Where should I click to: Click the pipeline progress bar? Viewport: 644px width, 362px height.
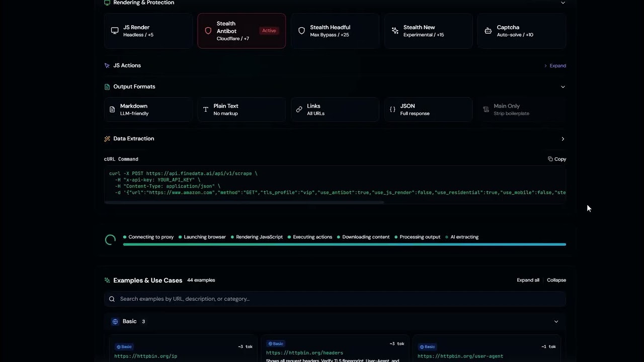(344, 244)
